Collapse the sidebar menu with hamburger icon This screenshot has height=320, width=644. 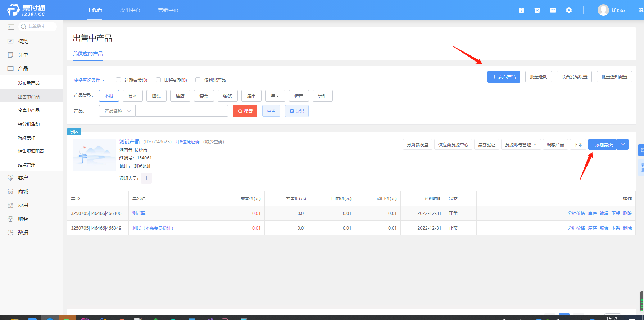pyautogui.click(x=11, y=27)
